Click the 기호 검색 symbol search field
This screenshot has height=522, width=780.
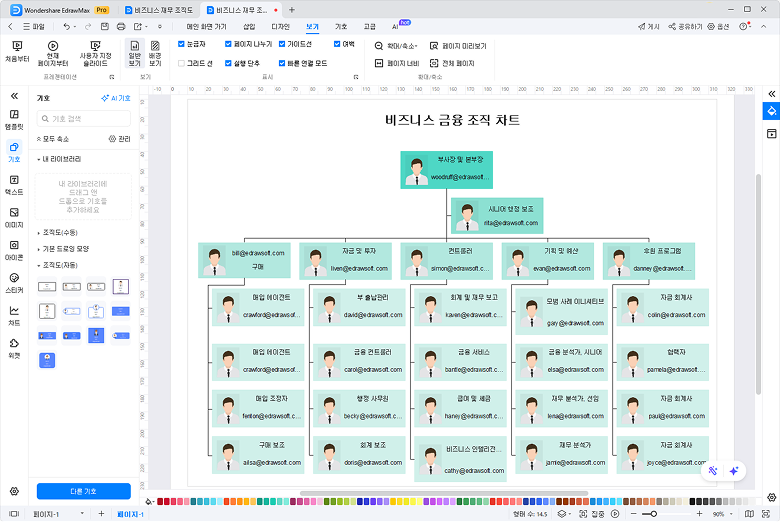(x=88, y=118)
